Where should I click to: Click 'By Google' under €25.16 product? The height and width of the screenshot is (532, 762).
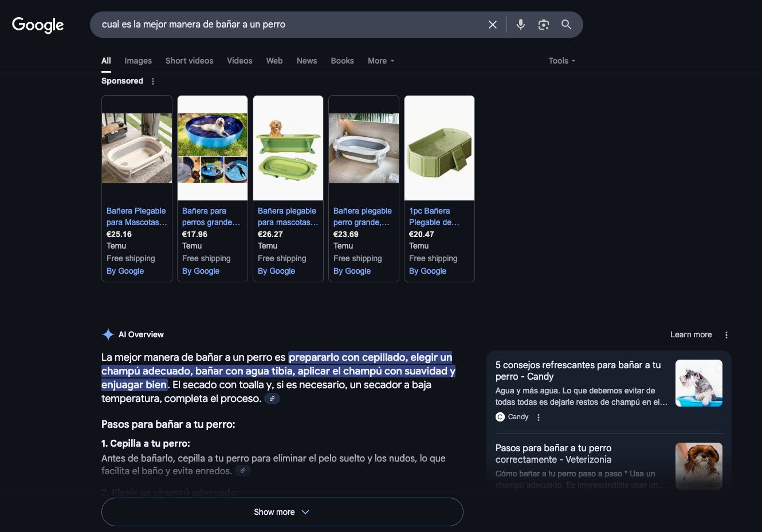pos(125,271)
